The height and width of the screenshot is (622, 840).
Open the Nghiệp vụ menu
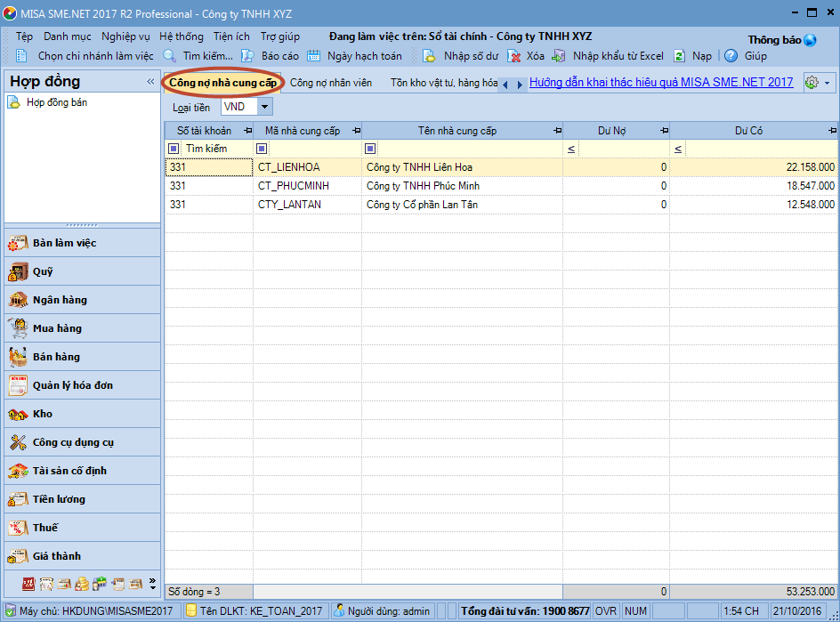(x=125, y=36)
